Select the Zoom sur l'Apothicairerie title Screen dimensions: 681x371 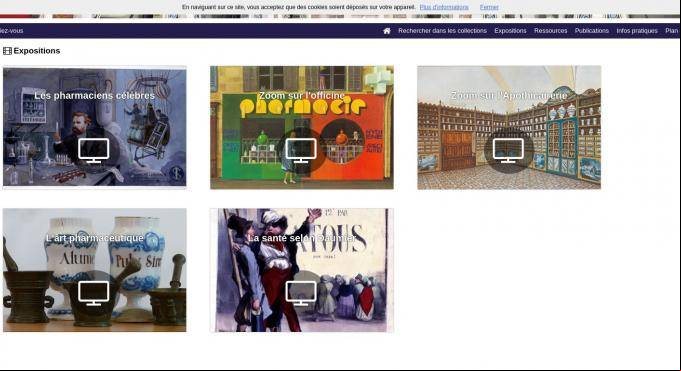point(509,95)
